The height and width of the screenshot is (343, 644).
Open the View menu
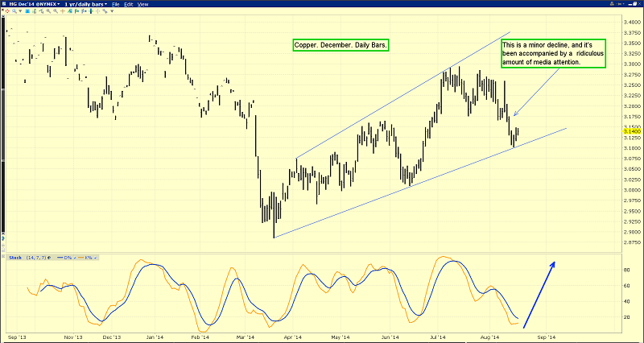(143, 5)
